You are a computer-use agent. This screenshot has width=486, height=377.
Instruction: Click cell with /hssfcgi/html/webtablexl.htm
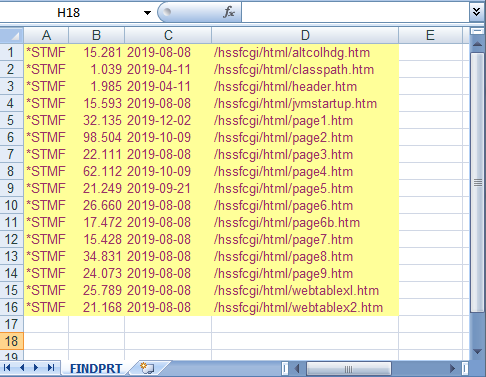point(305,290)
